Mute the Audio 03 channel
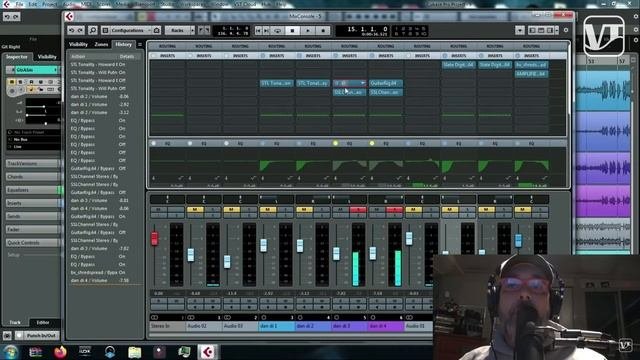Image resolution: width=640 pixels, height=360 pixels. (x=231, y=209)
